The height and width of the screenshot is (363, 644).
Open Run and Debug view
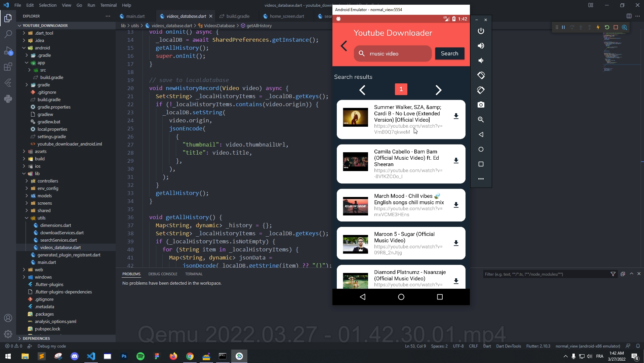(8, 50)
